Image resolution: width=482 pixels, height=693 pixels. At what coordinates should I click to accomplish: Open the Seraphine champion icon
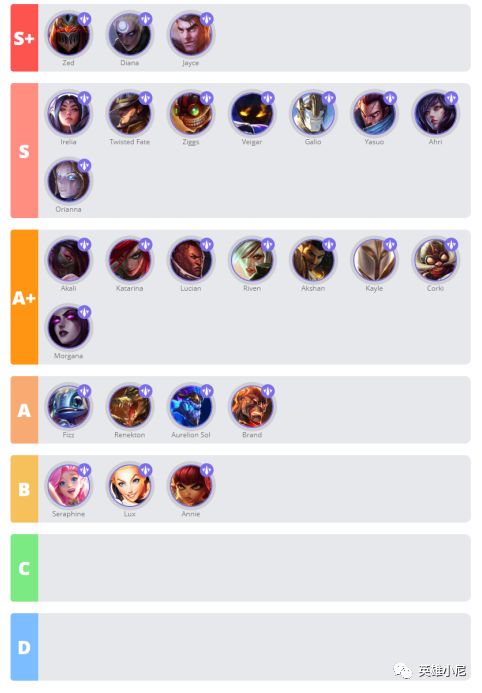pyautogui.click(x=68, y=486)
